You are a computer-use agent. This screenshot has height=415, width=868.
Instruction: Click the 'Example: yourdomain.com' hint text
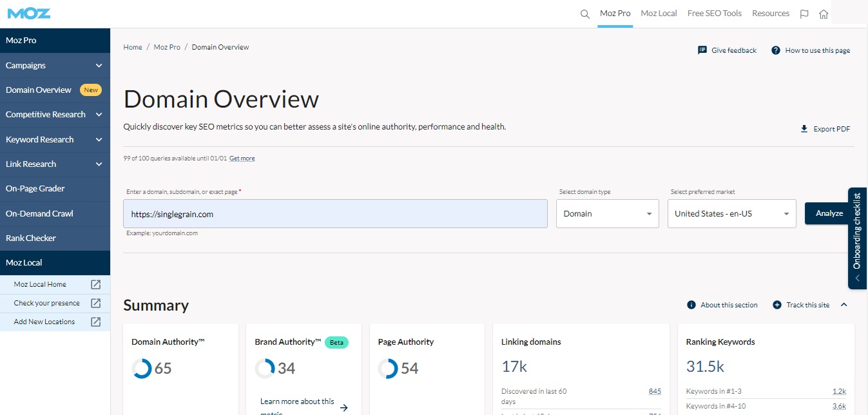pyautogui.click(x=162, y=233)
